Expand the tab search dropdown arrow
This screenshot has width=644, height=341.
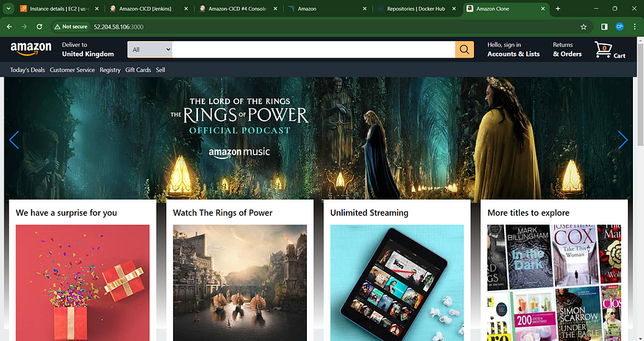(x=8, y=9)
